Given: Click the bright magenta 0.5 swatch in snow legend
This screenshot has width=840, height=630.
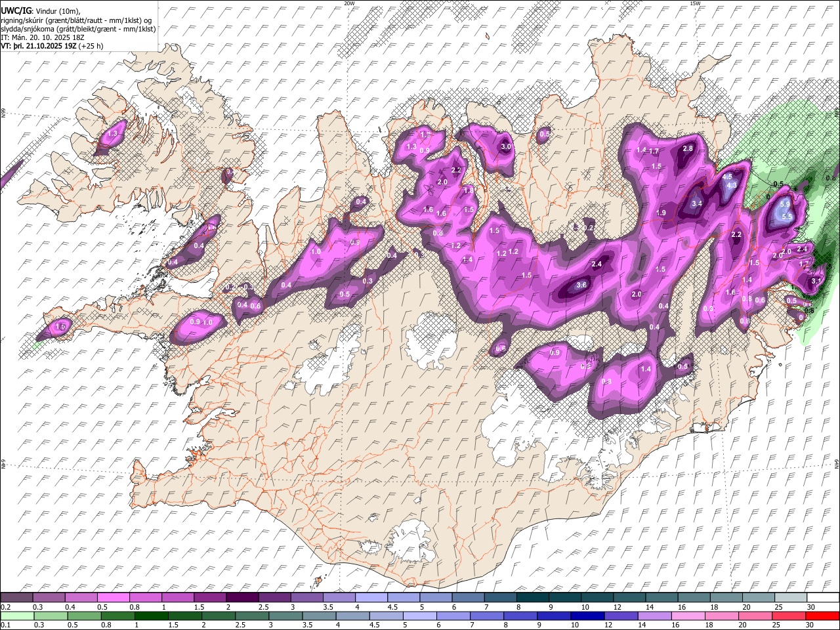Looking at the screenshot, I should (113, 597).
